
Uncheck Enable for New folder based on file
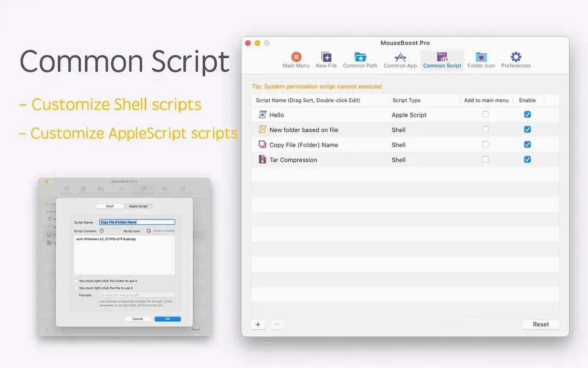(527, 129)
